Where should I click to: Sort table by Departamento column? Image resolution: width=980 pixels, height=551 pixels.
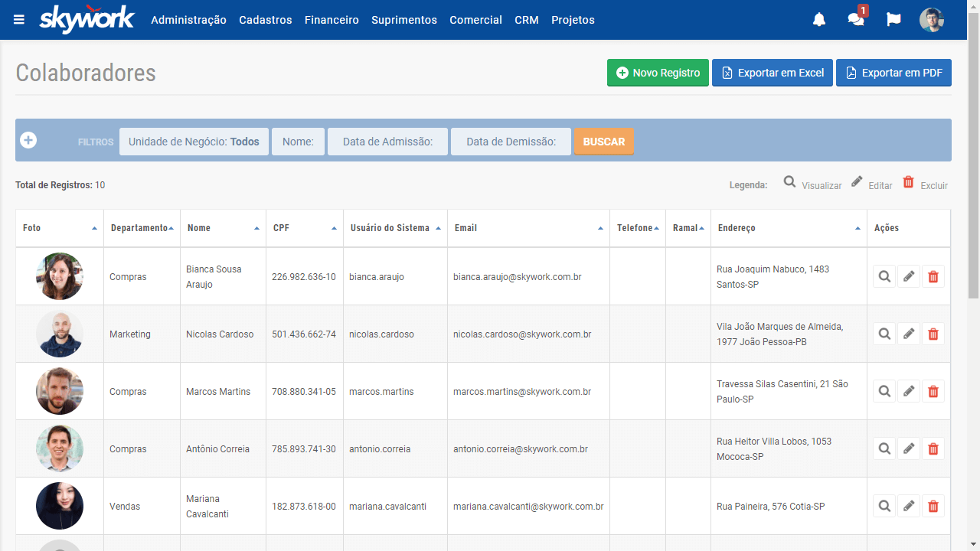tap(142, 228)
